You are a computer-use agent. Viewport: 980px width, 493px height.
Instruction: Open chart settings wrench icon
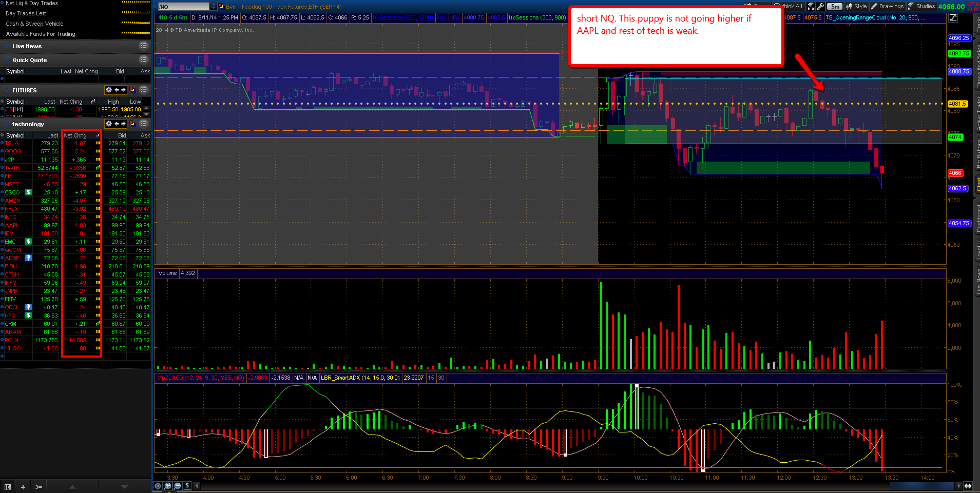pos(820,6)
